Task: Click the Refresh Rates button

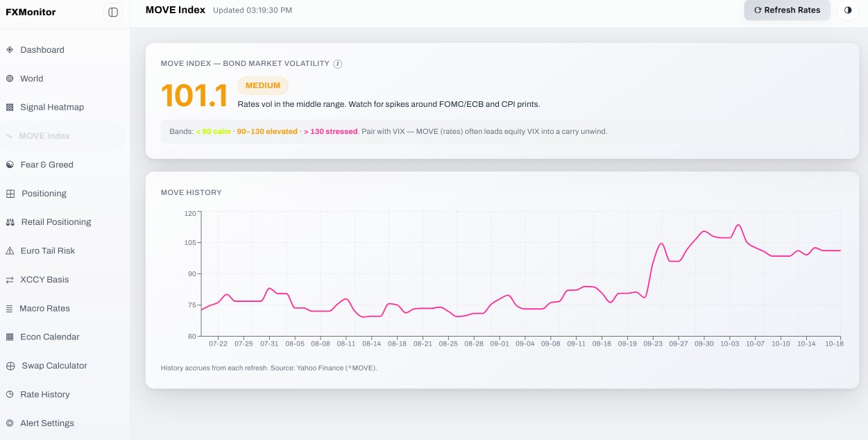Action: pos(787,10)
